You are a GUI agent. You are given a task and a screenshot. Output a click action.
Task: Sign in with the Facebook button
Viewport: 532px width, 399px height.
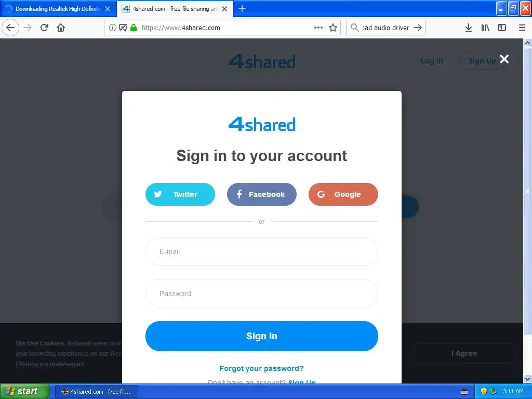262,194
